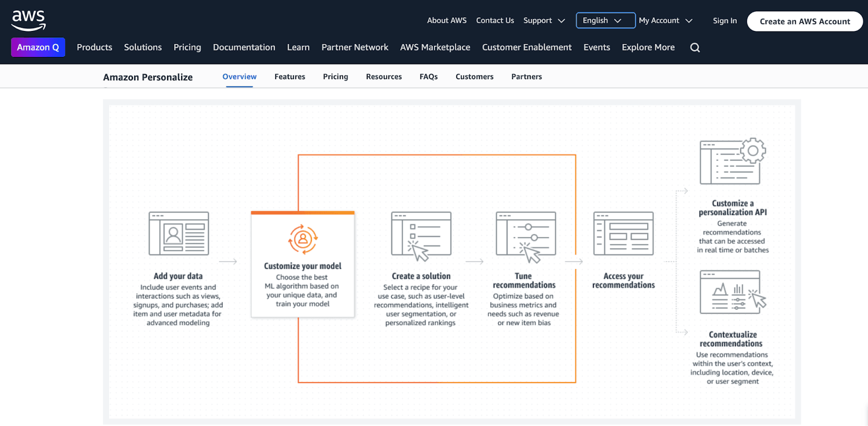Switch to the Pricing tab under Amazon Personalize
868x426 pixels.
(x=335, y=77)
